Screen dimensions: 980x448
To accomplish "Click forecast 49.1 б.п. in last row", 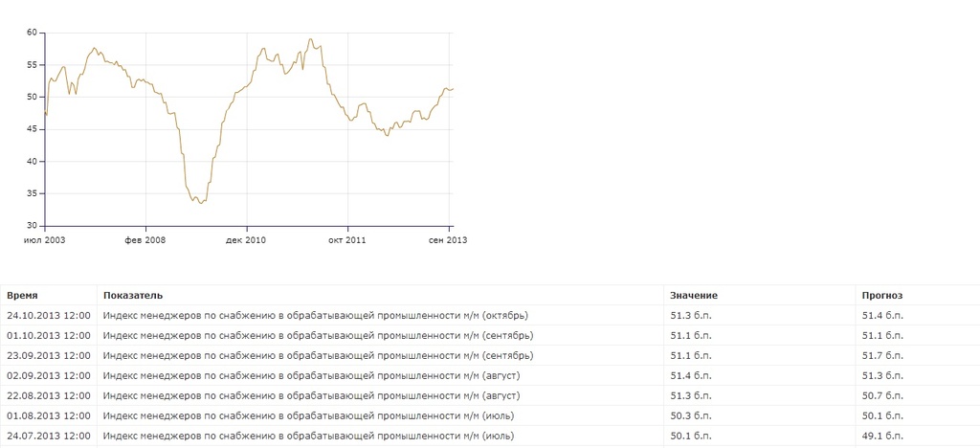I will (x=882, y=436).
